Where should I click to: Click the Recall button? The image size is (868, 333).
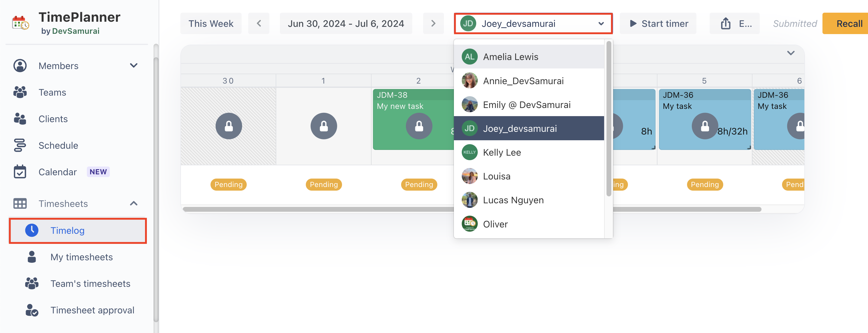pos(849,24)
